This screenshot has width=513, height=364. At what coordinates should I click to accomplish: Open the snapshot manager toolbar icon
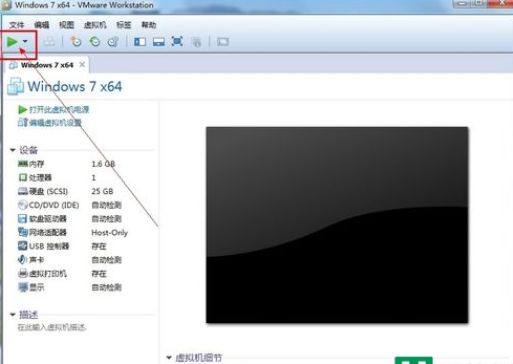click(x=113, y=42)
